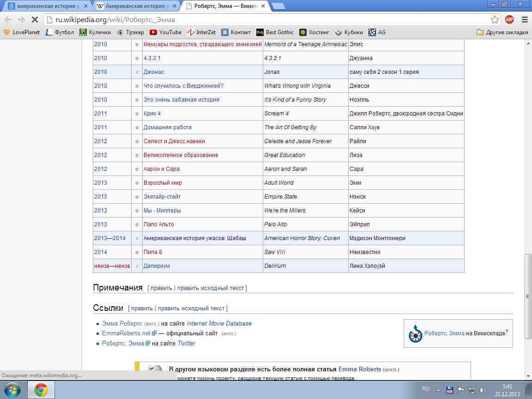532x399 pixels.
Task: Open the new tab button
Action: tap(278, 6)
